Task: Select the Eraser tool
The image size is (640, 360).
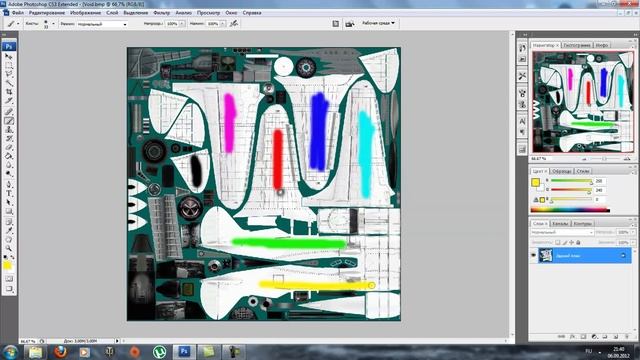Action: 9,148
